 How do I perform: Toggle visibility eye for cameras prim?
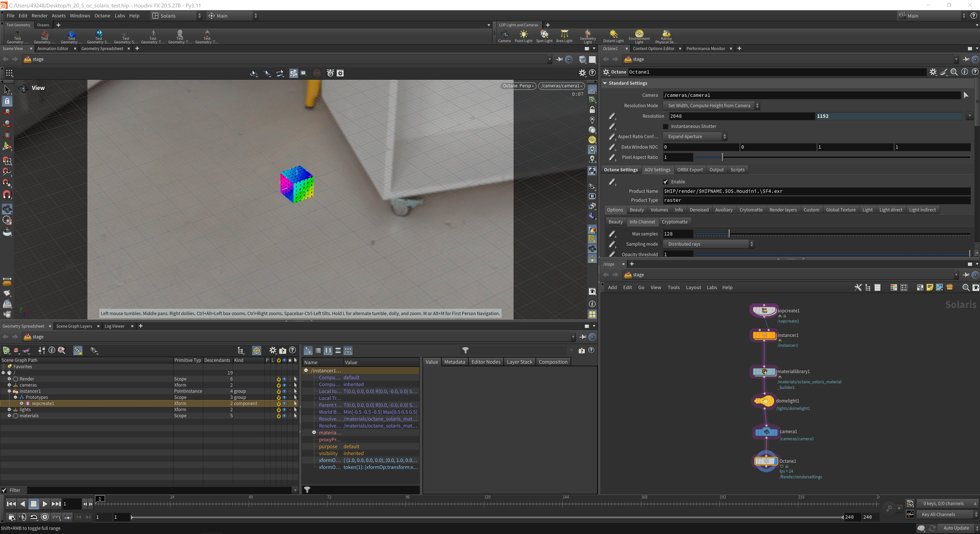[284, 385]
